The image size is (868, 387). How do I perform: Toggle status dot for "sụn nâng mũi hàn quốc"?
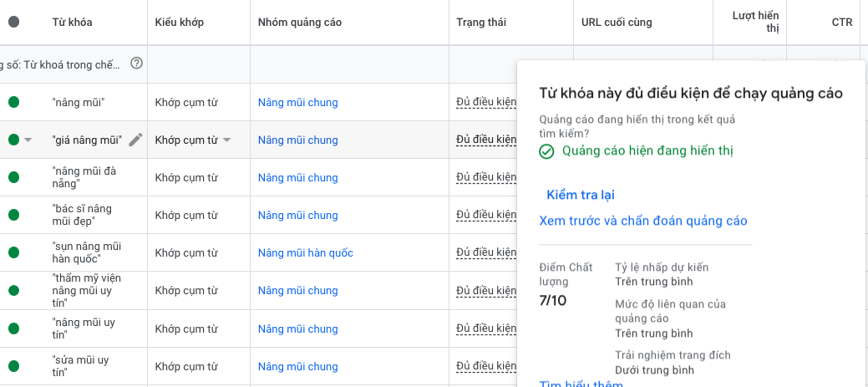pyautogui.click(x=13, y=252)
